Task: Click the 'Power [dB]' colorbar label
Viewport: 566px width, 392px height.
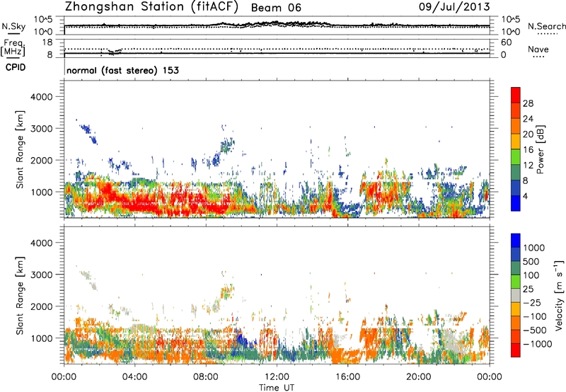Action: pos(540,149)
